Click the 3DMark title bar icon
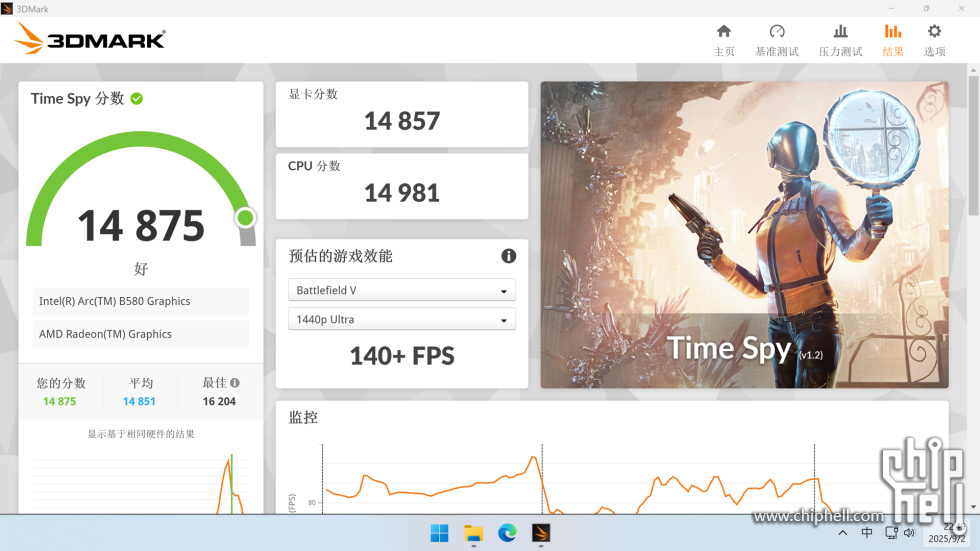 (7, 9)
